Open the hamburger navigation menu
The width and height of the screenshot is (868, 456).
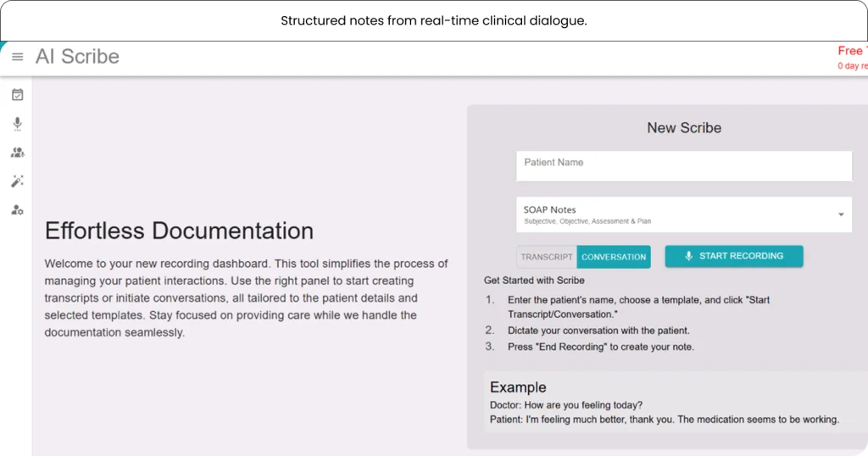click(x=17, y=57)
